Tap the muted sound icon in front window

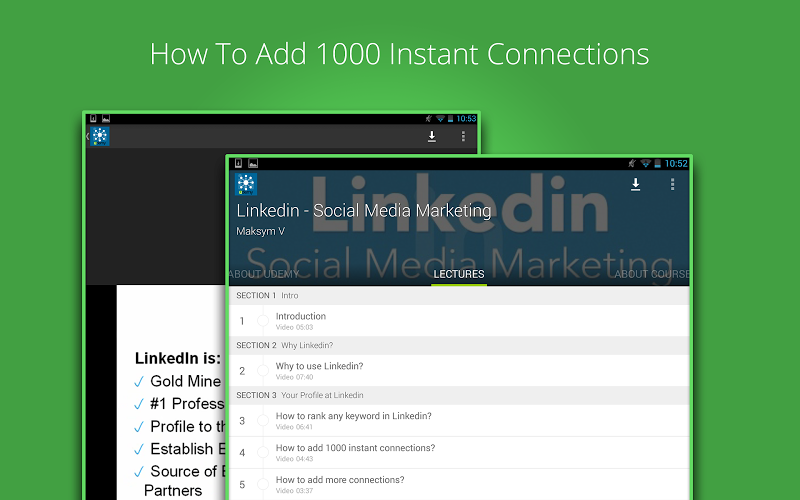click(632, 163)
